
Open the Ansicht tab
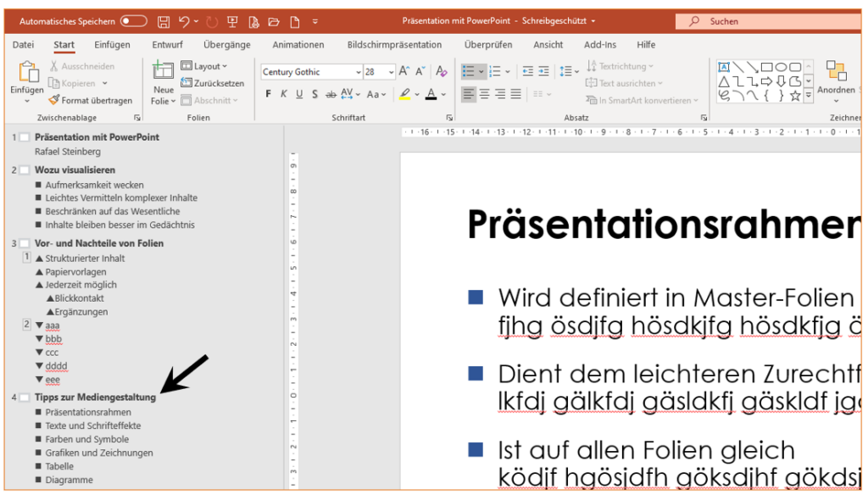click(x=548, y=45)
